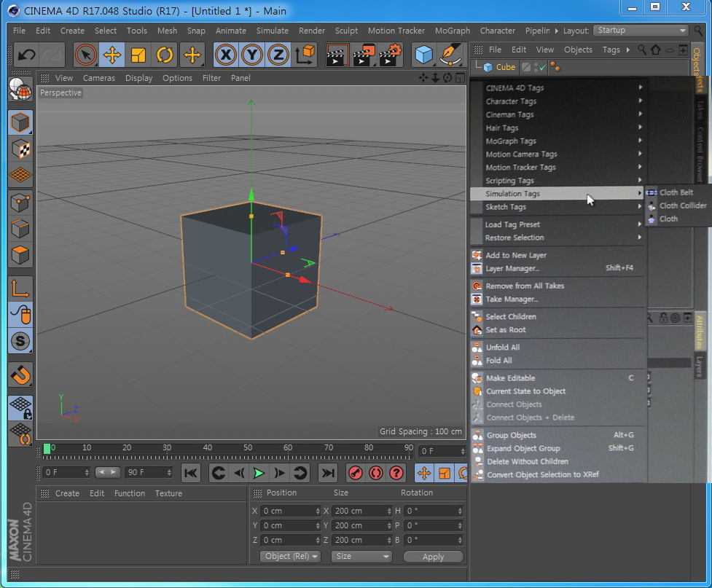Image resolution: width=712 pixels, height=588 pixels.
Task: Click the green timeline playhead at frame 0
Action: (x=47, y=449)
